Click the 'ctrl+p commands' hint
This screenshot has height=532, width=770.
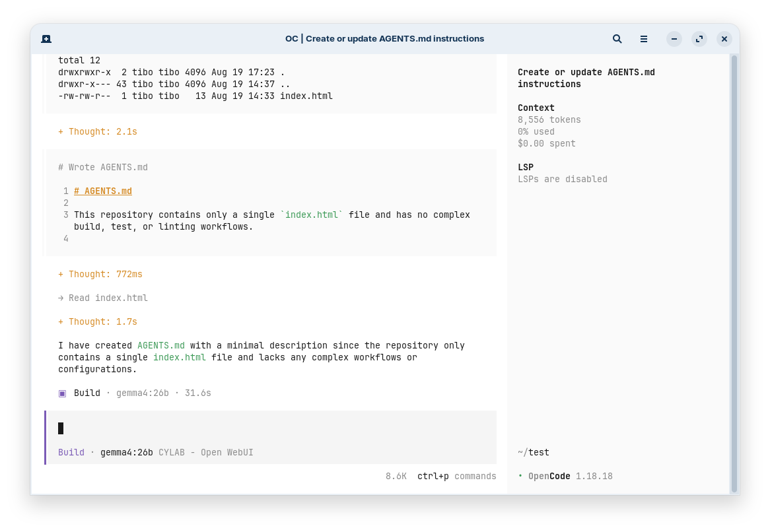click(457, 476)
